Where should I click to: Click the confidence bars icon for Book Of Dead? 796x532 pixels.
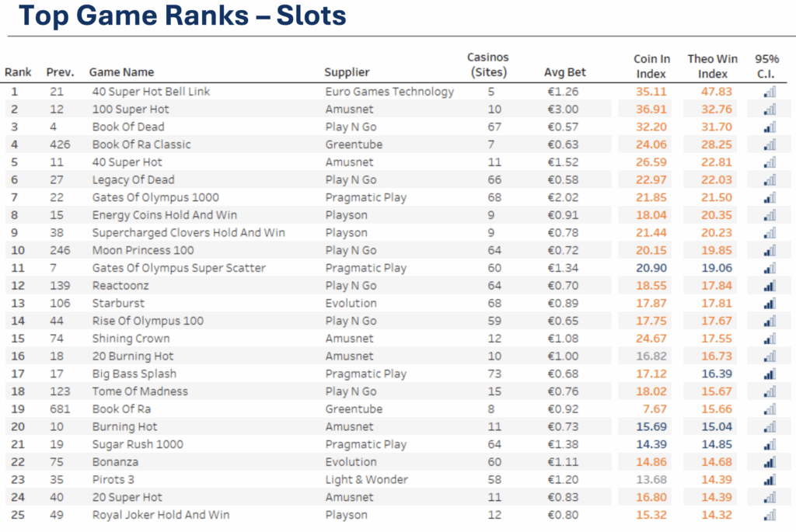(x=770, y=127)
